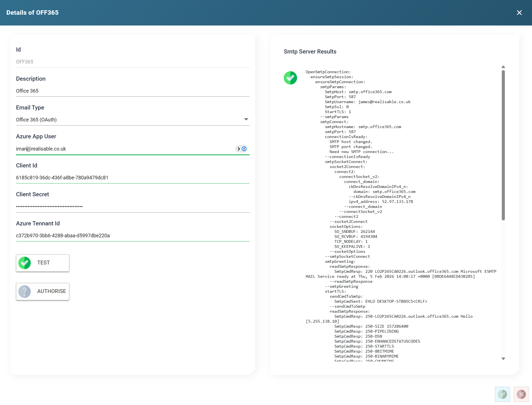
Task: Click the '250-STARTTLS' response line
Action: coord(364,346)
